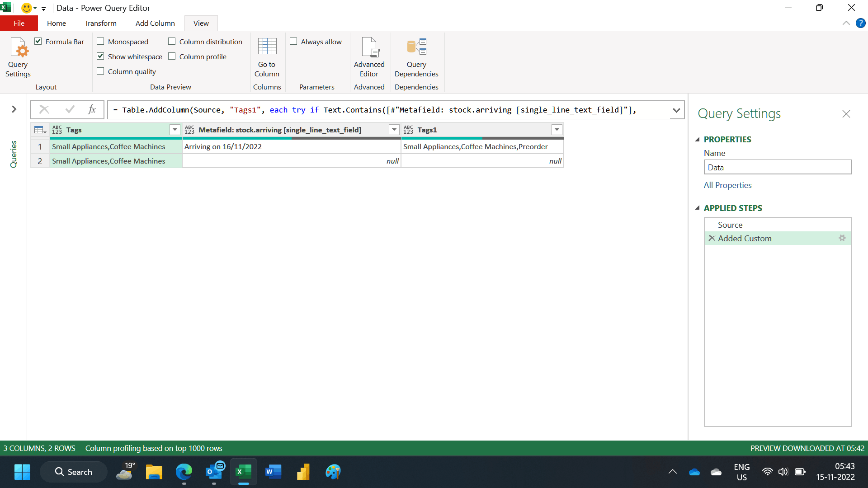868x488 pixels.
Task: Collapse the ribbon with chevron
Action: coord(846,23)
